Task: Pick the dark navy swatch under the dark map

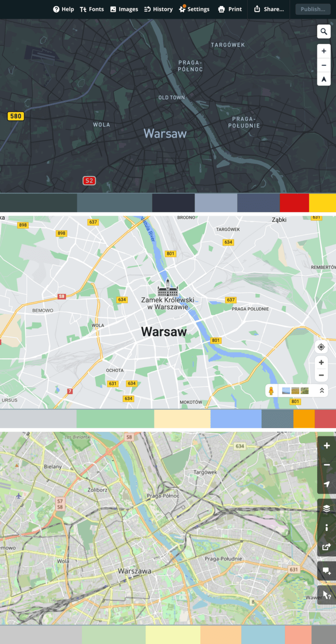Action: pyautogui.click(x=173, y=203)
